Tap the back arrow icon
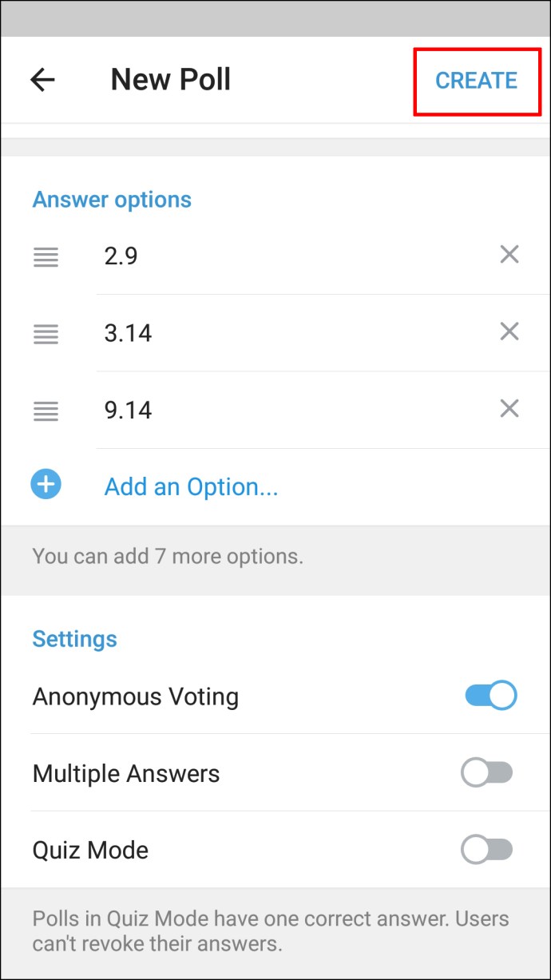Screen dimensions: 551x980 pos(42,80)
